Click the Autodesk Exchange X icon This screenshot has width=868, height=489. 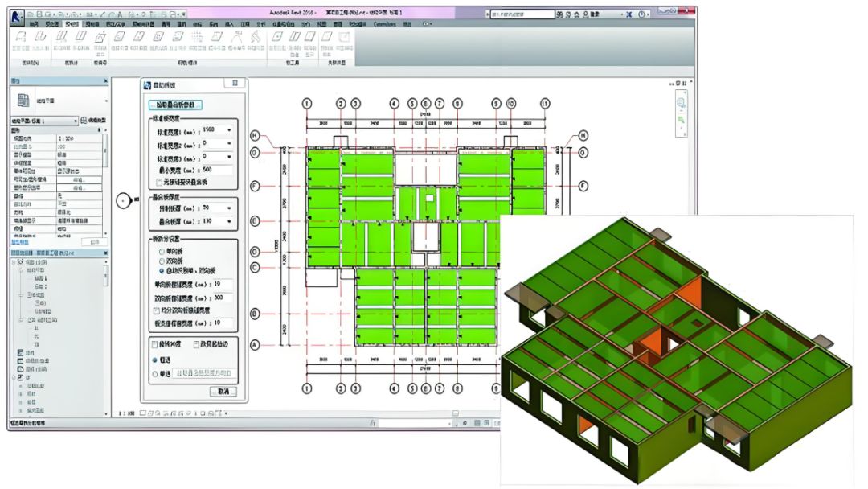coord(628,14)
